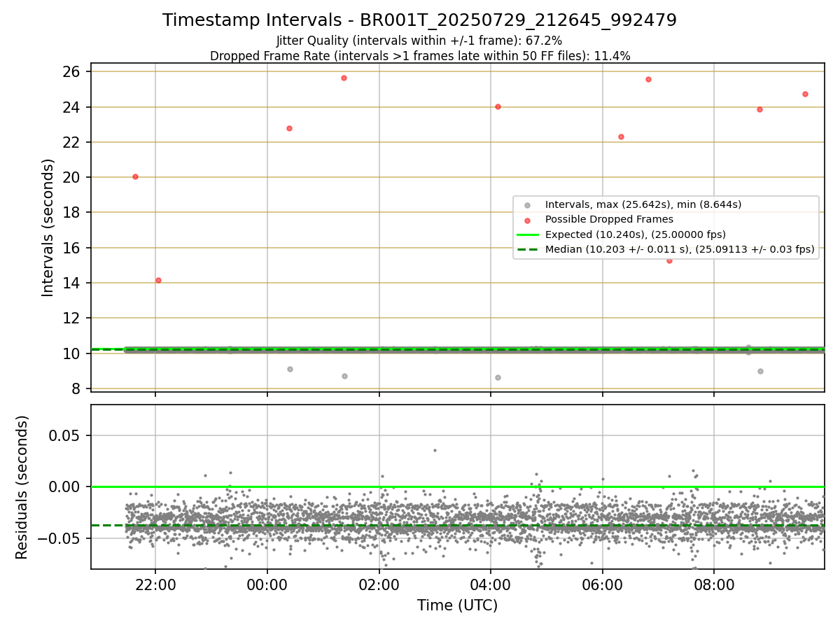Click the legend entry 'Possible Dropped Frames'
The width and height of the screenshot is (840, 630).
point(609,219)
